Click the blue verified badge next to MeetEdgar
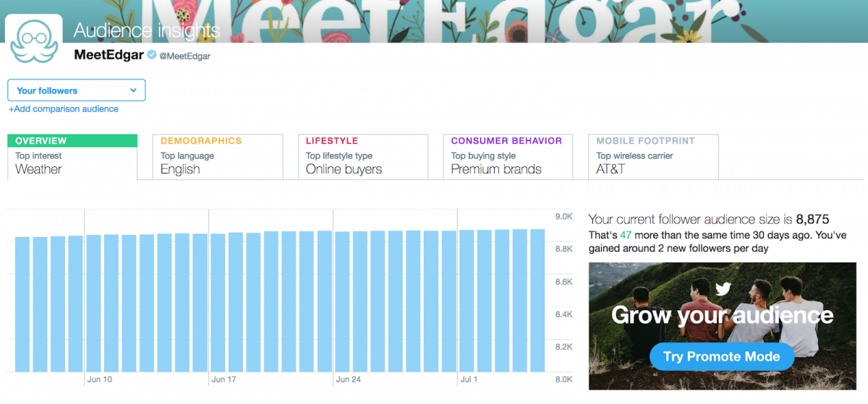The image size is (868, 404). [x=152, y=56]
